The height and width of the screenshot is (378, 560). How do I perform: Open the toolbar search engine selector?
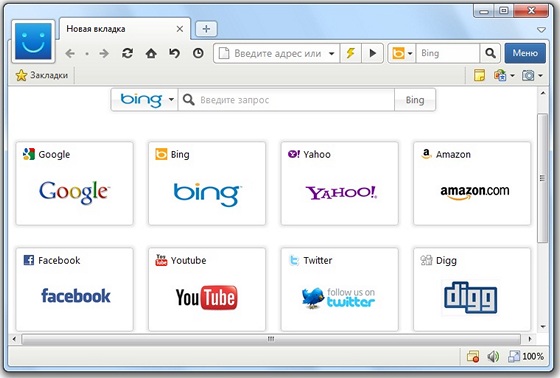[x=402, y=54]
